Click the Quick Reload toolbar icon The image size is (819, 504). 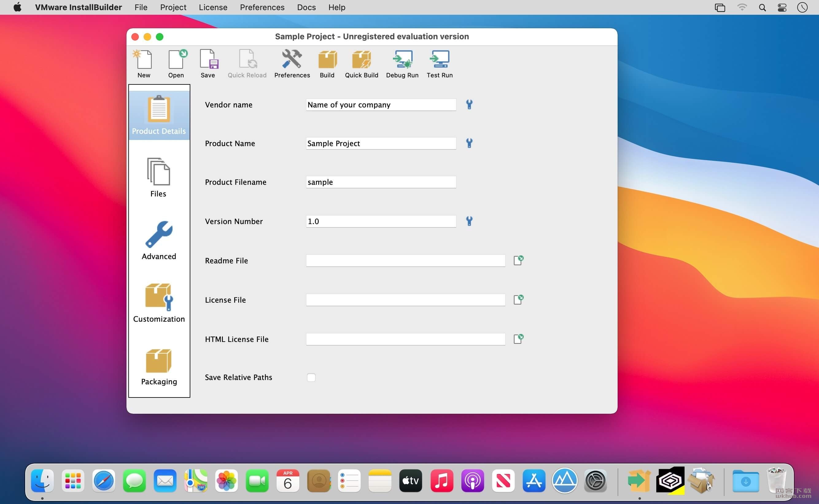point(247,64)
